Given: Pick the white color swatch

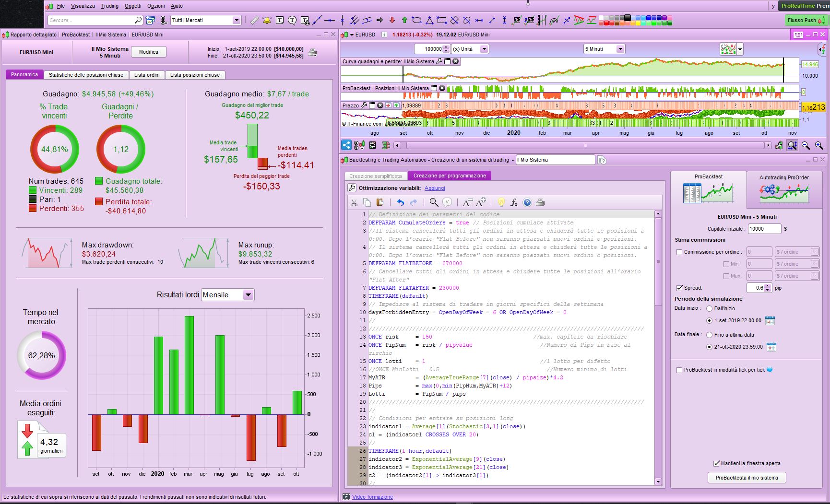Looking at the screenshot, I should 600,18.
